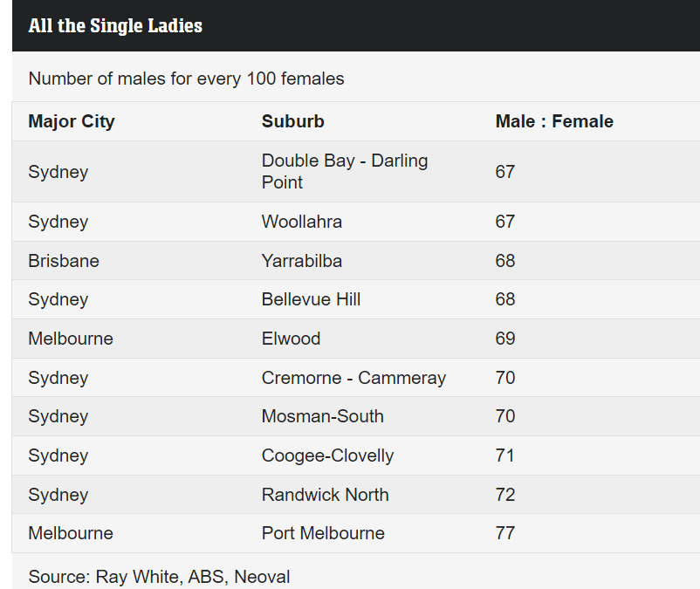The image size is (700, 589).
Task: Click the Cremorne - Cammeray cell
Action: (x=353, y=378)
